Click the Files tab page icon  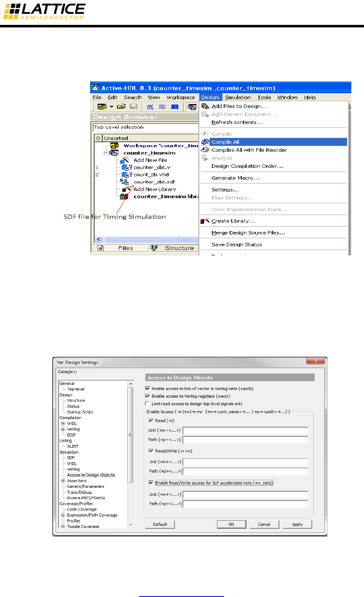[x=101, y=248]
